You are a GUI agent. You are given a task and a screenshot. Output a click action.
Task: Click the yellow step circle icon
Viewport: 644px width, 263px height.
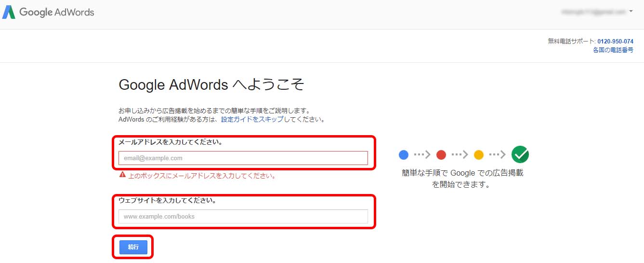(478, 155)
